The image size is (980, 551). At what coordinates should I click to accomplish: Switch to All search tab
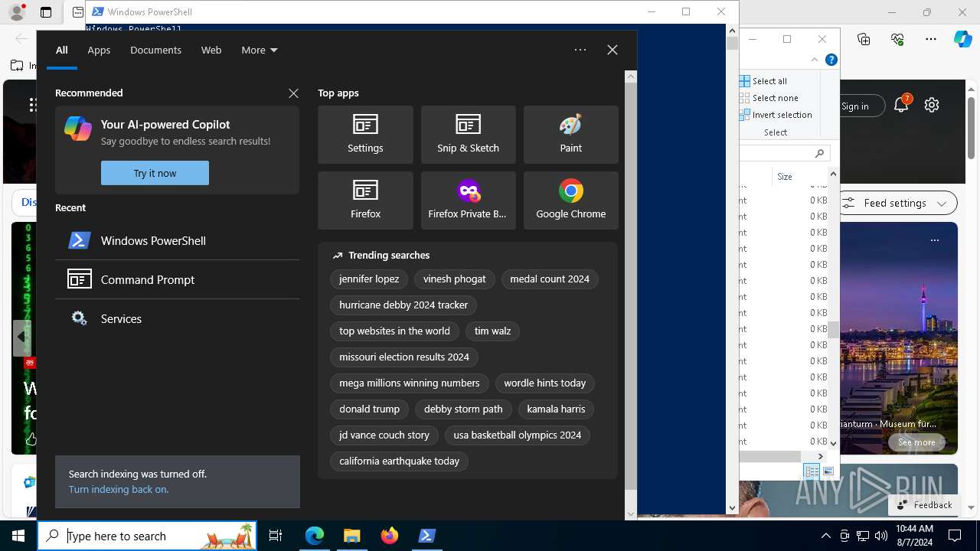pos(62,51)
